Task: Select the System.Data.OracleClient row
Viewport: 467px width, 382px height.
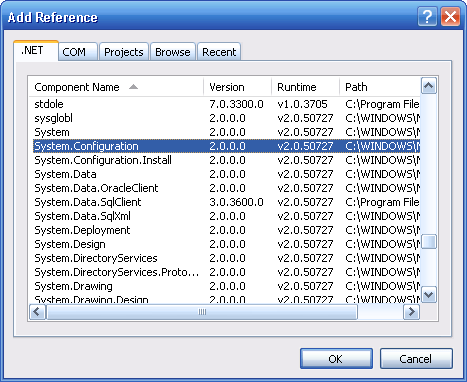Action: click(x=226, y=188)
